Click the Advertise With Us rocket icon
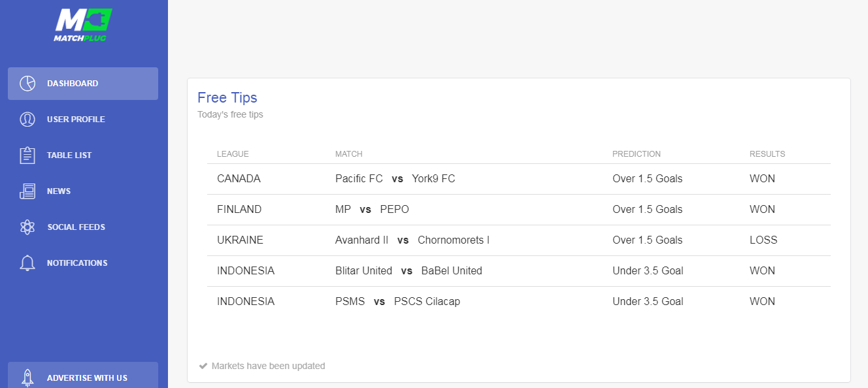Viewport: 868px width, 388px height. 27,378
